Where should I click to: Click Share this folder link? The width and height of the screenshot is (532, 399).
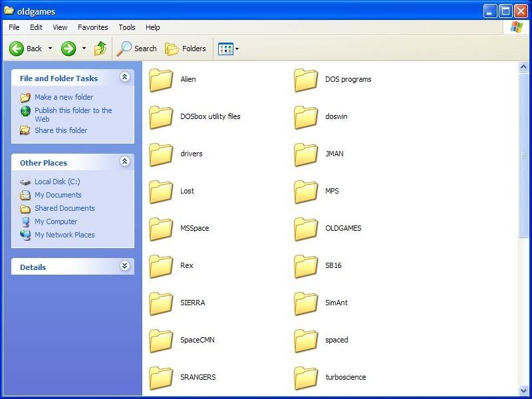pyautogui.click(x=61, y=130)
